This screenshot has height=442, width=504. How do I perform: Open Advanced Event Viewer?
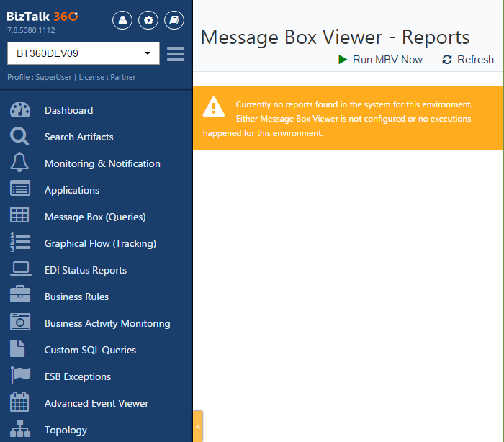[x=96, y=403]
